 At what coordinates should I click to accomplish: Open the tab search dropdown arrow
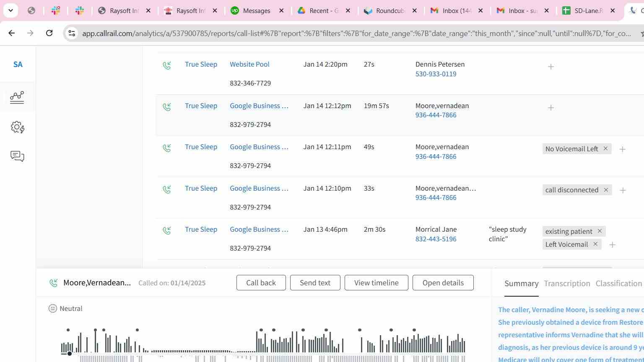[x=10, y=10]
